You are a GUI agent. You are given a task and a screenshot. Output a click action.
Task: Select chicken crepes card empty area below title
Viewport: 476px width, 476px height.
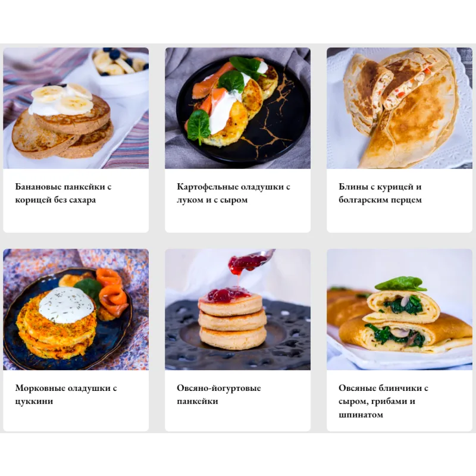[x=399, y=218]
